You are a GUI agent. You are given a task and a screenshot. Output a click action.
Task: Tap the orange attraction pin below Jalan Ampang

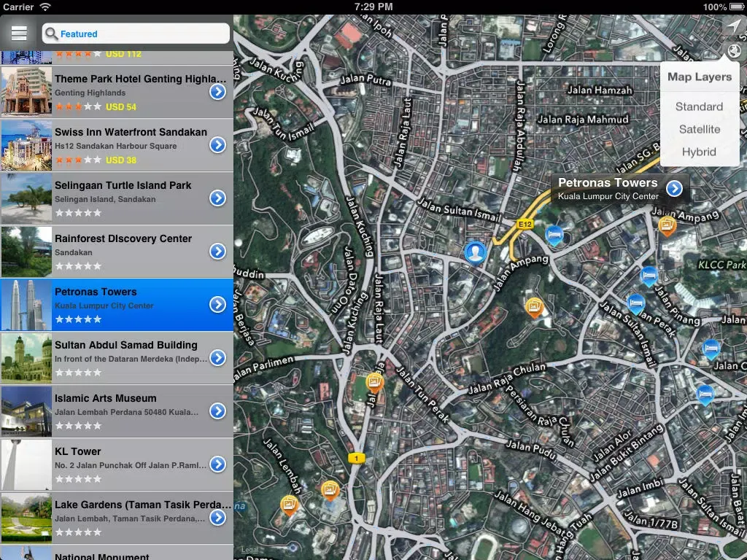coord(534,307)
